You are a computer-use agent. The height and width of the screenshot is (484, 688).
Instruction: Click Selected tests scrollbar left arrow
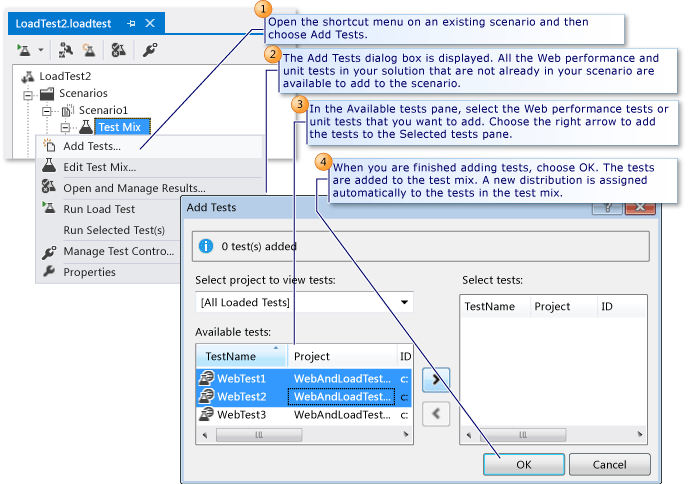click(x=469, y=435)
